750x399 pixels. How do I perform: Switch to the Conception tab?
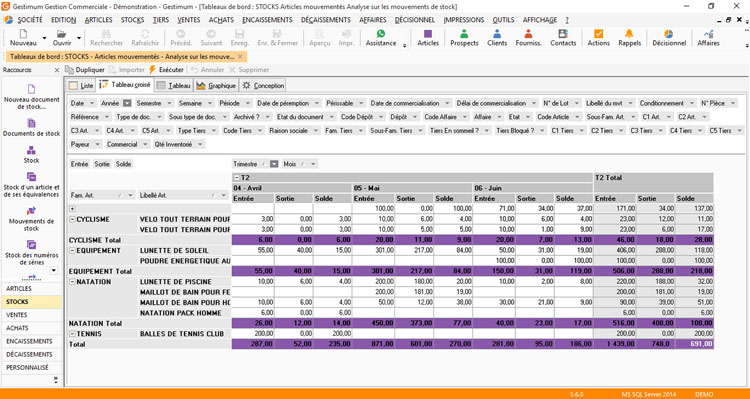point(263,86)
